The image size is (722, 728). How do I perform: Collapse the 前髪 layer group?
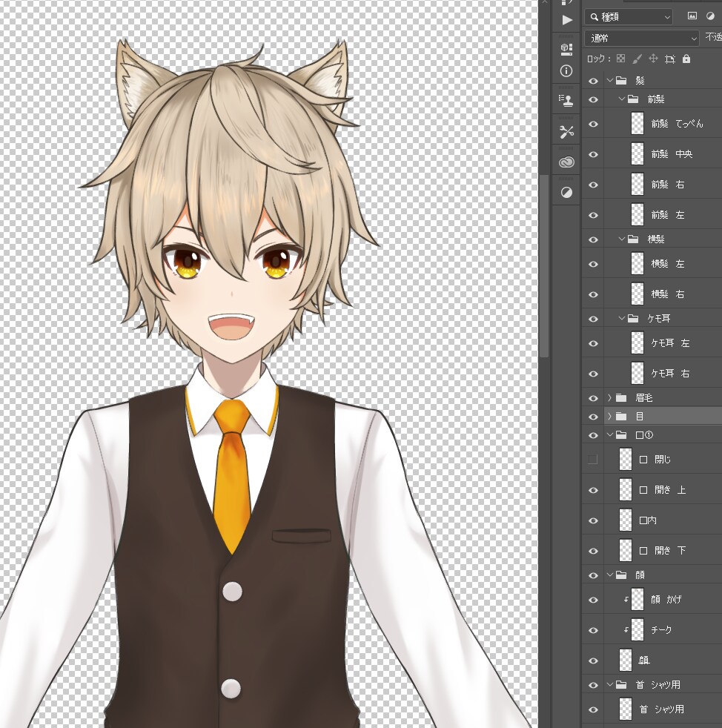[x=622, y=99]
